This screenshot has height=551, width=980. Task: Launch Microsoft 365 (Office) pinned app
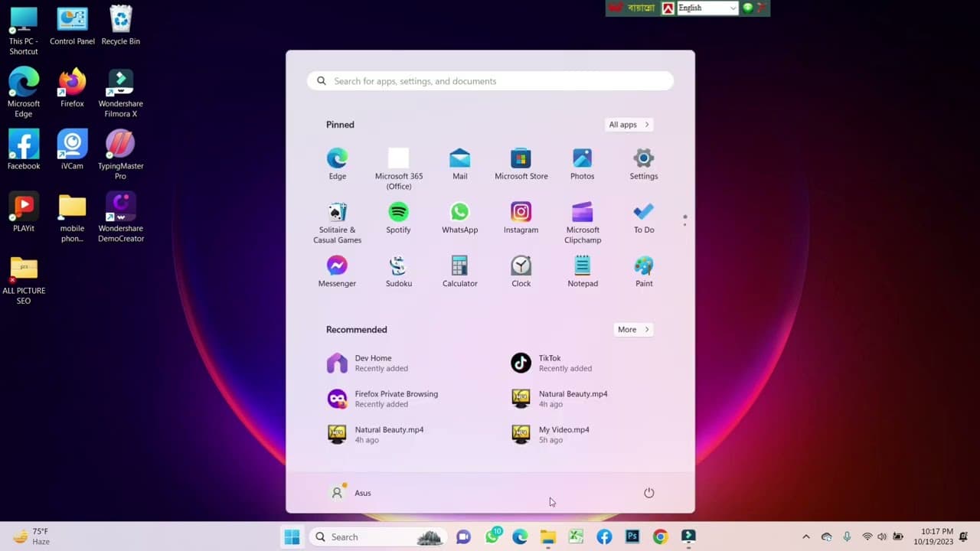click(x=398, y=168)
